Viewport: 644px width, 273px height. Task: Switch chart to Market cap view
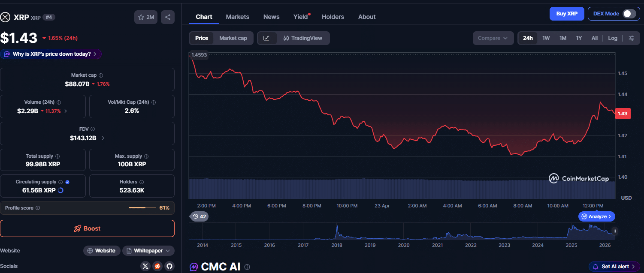pyautogui.click(x=233, y=38)
